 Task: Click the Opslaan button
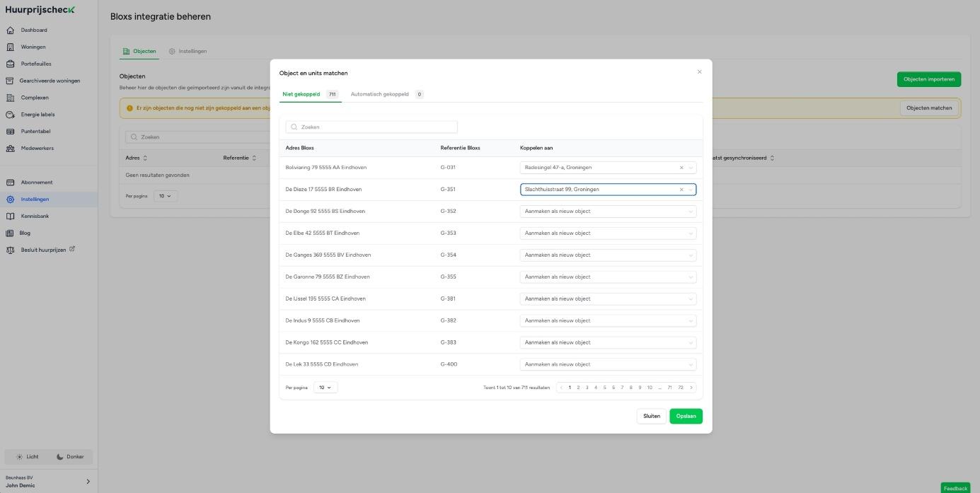685,416
